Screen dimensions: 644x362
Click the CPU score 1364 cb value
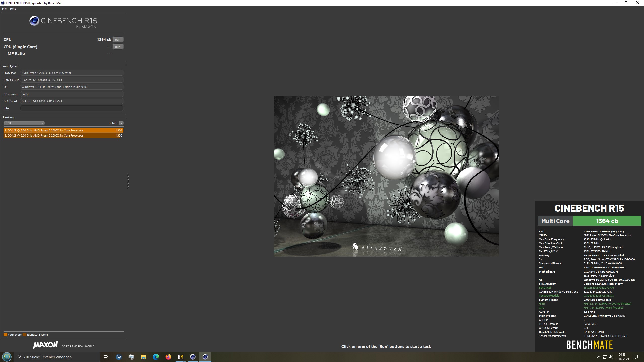click(104, 39)
